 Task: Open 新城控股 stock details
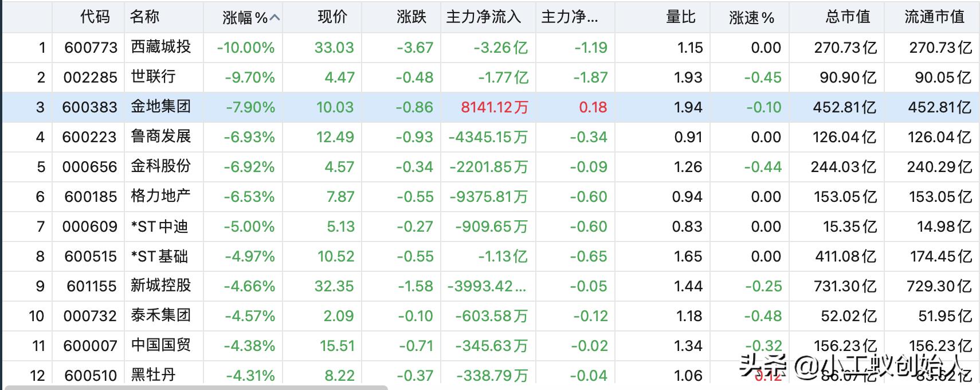[161, 286]
